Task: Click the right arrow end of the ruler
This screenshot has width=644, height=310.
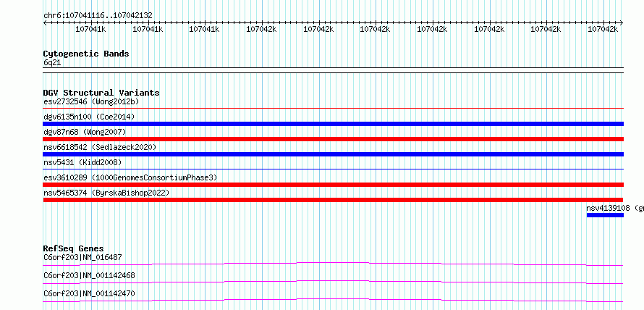Action: point(622,22)
